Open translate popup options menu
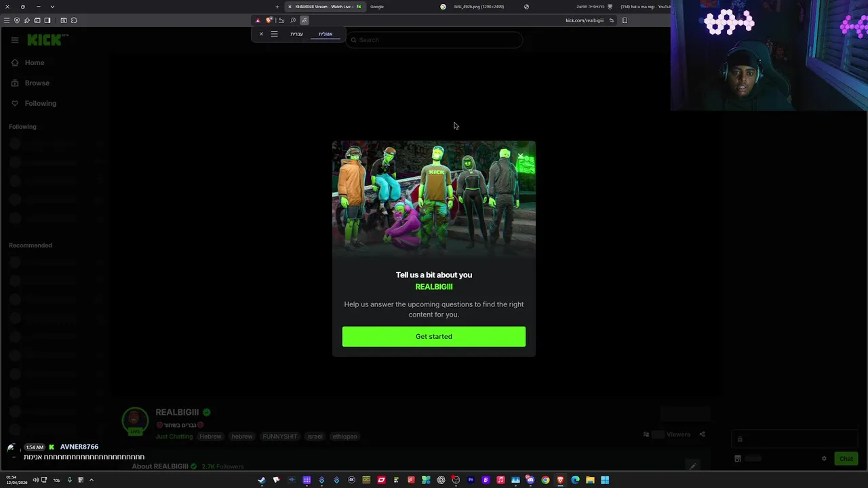This screenshot has height=488, width=868. tap(274, 34)
